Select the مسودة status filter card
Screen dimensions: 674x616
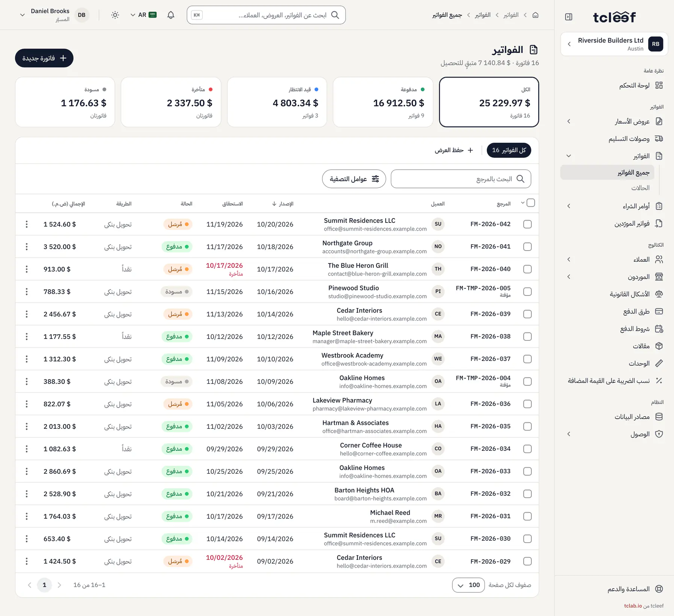pyautogui.click(x=65, y=102)
